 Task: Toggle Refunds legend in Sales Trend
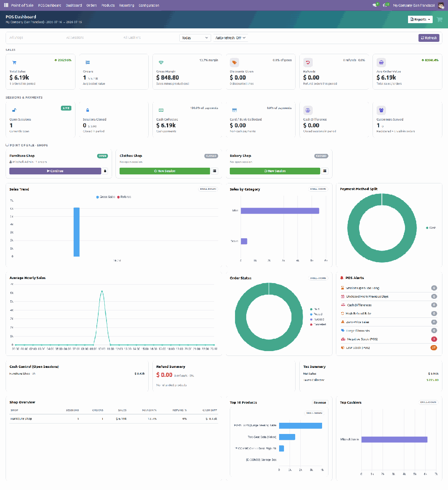[124, 197]
